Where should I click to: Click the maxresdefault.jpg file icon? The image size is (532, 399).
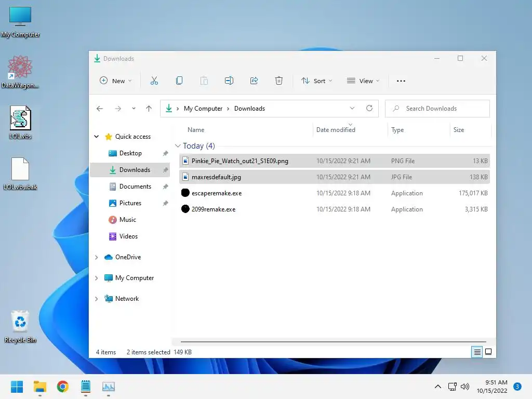click(x=185, y=177)
